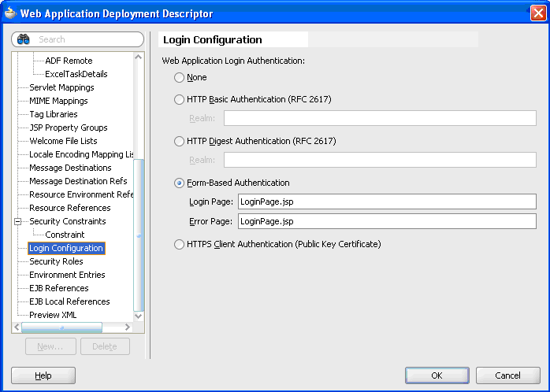Open Resource Environment References section
The image size is (550, 392).
pos(81,194)
